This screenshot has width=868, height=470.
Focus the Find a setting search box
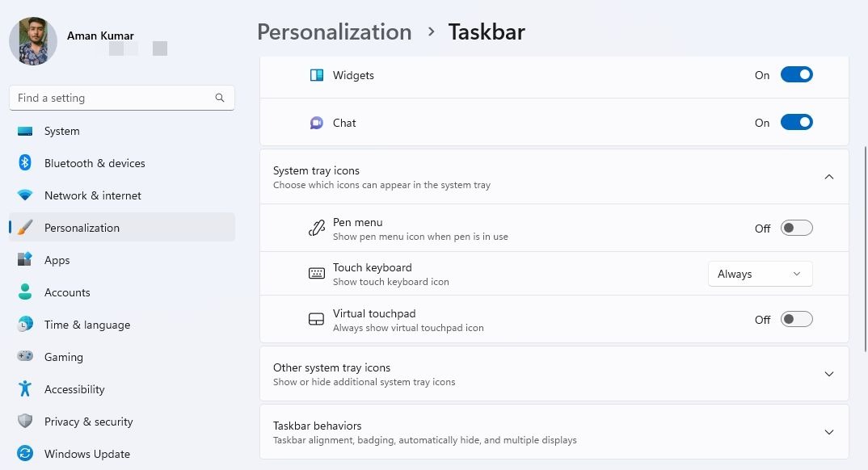122,98
